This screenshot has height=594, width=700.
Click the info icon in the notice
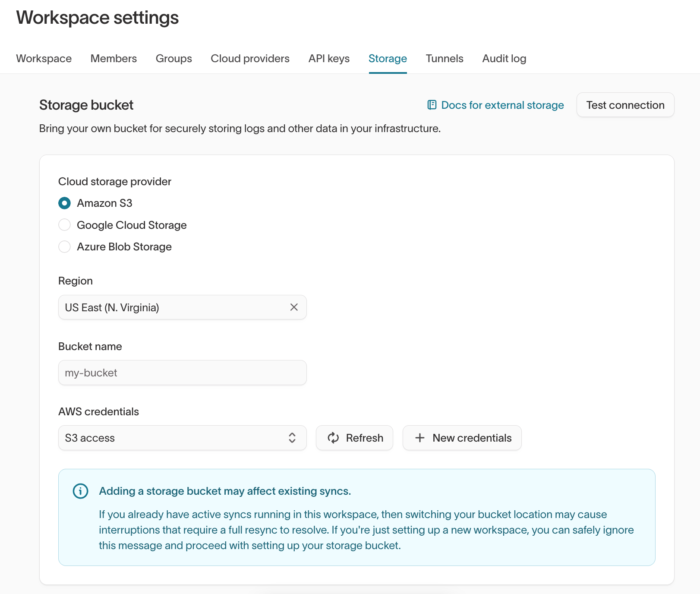[x=81, y=491]
